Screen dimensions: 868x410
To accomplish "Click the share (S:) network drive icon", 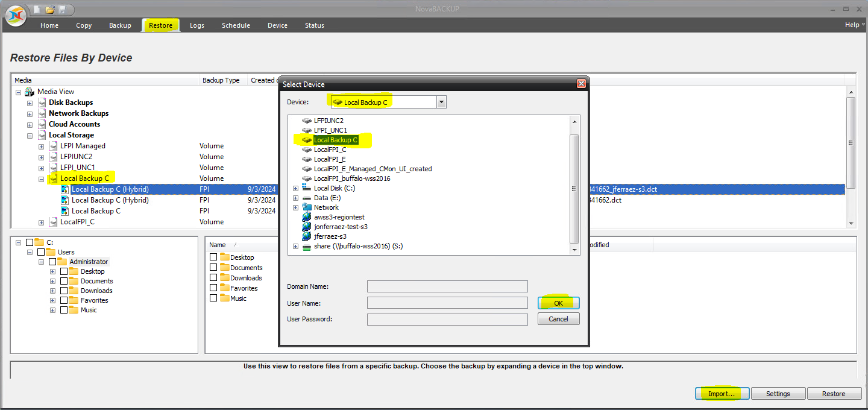I will pos(307,246).
